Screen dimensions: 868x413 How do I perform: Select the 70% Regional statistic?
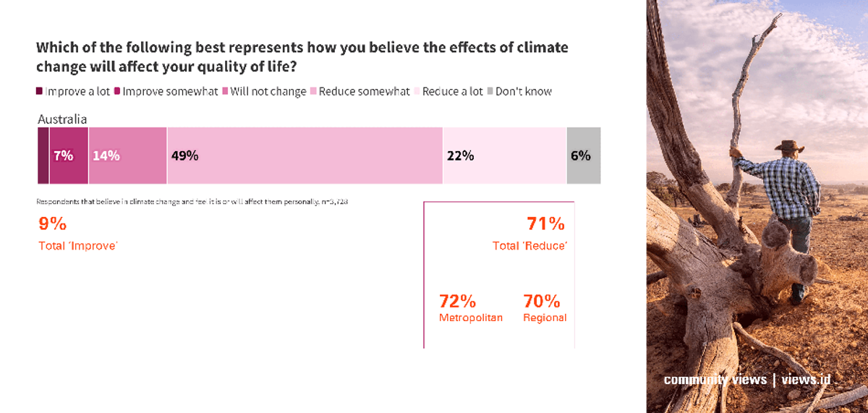coord(545,307)
